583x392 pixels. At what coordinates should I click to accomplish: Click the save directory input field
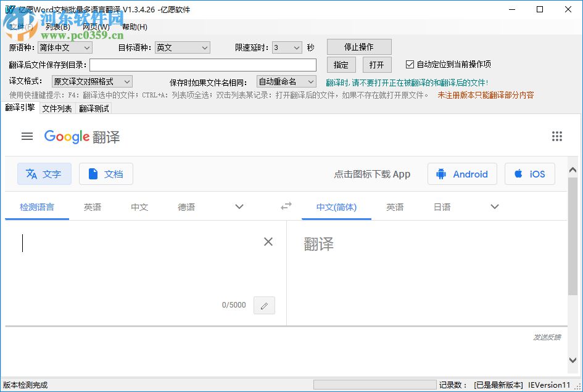point(204,65)
